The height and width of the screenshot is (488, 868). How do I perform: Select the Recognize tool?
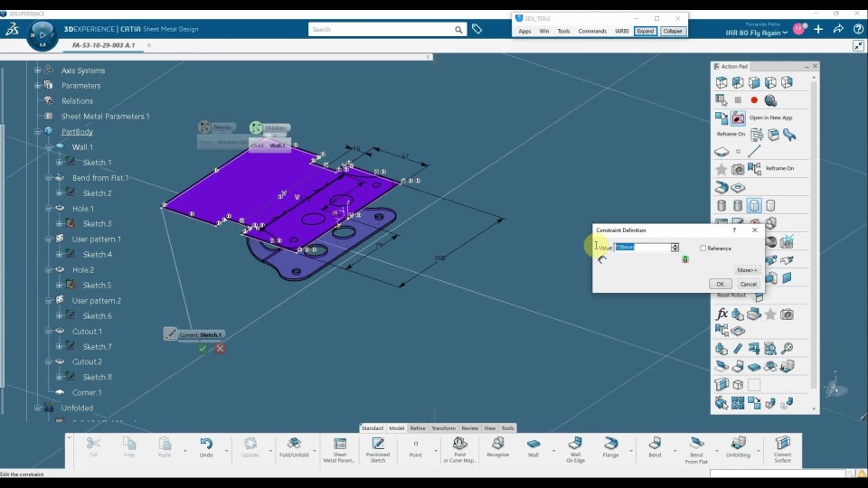tap(497, 446)
